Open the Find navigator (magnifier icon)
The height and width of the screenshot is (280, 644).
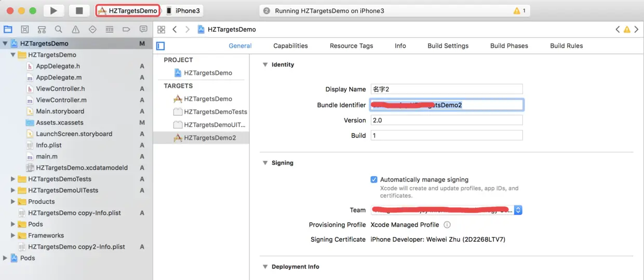[x=59, y=30]
